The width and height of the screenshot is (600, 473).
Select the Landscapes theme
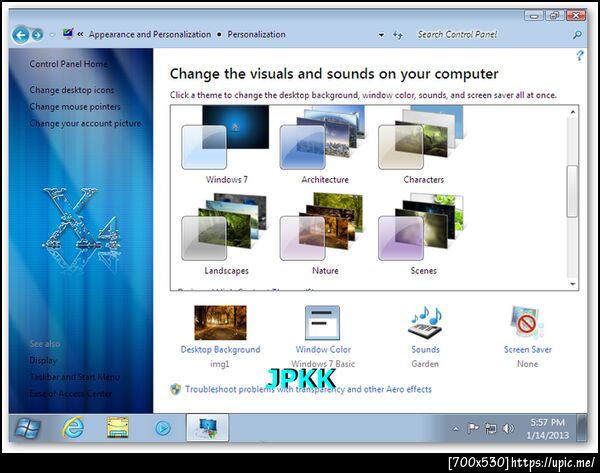(227, 235)
